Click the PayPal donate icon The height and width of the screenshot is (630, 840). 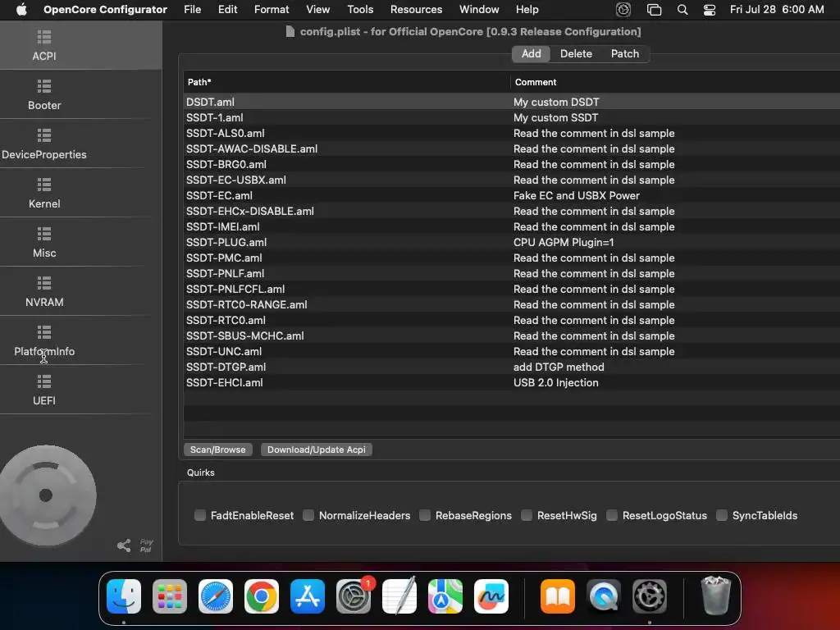click(146, 546)
